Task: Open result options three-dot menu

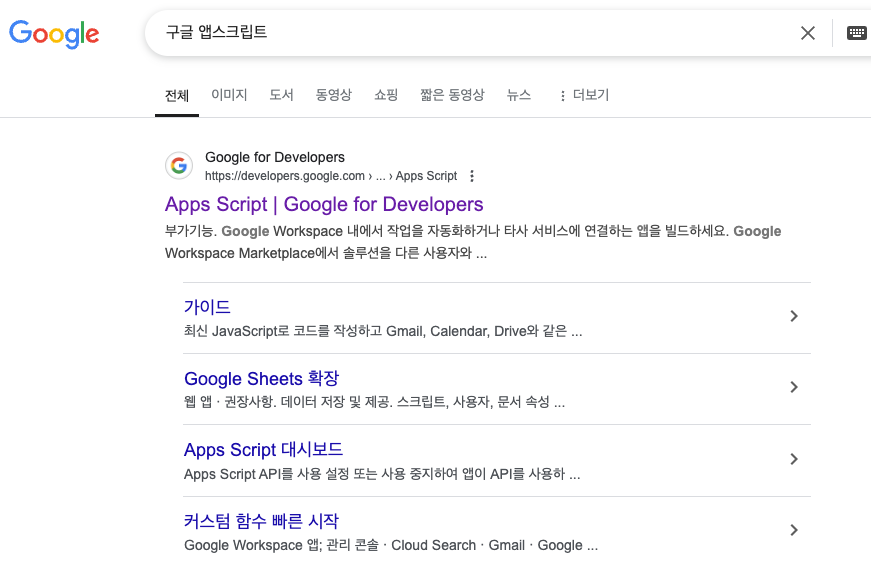Action: click(472, 176)
